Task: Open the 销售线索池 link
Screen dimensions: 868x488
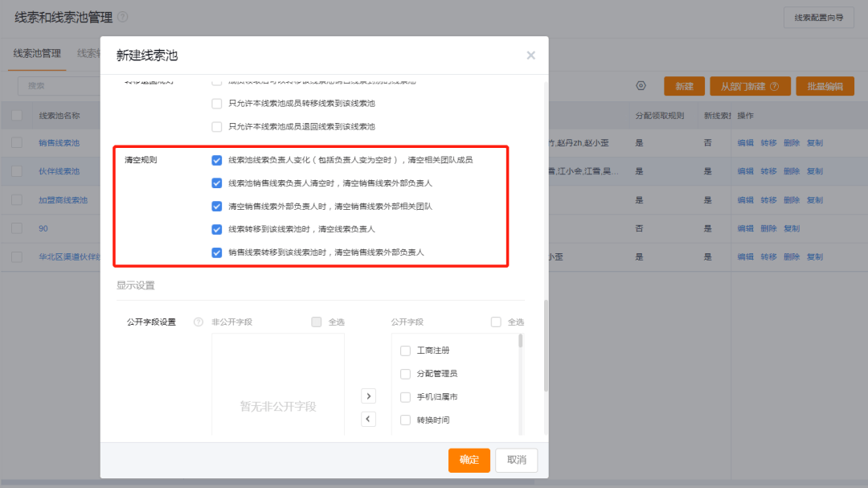Action: (x=59, y=143)
